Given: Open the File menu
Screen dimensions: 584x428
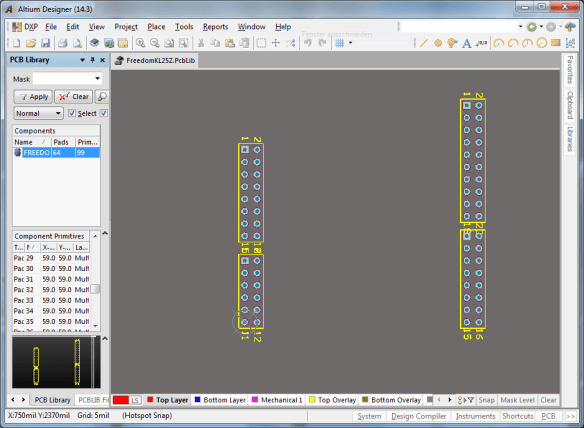Looking at the screenshot, I should 51,27.
